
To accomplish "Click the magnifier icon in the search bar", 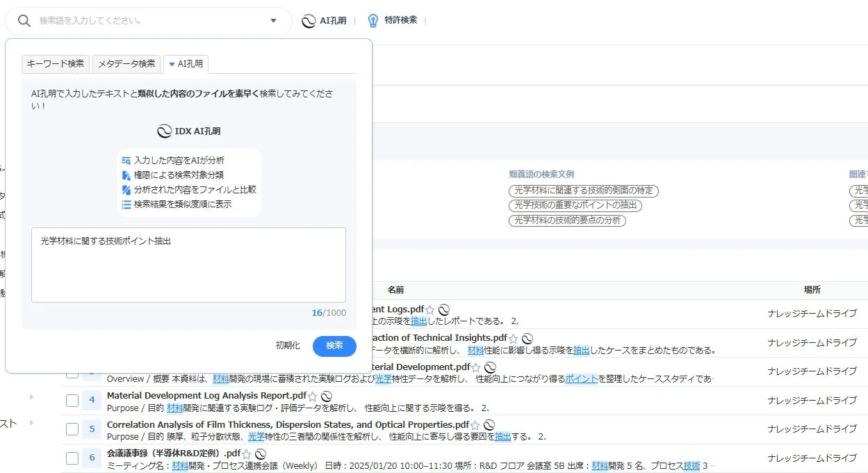I will (24, 20).
